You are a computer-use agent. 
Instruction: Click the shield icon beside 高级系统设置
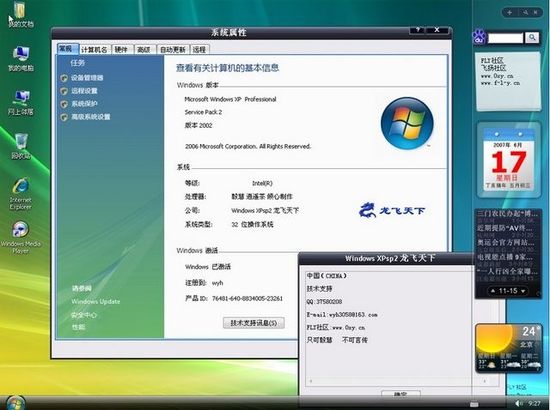(x=64, y=117)
